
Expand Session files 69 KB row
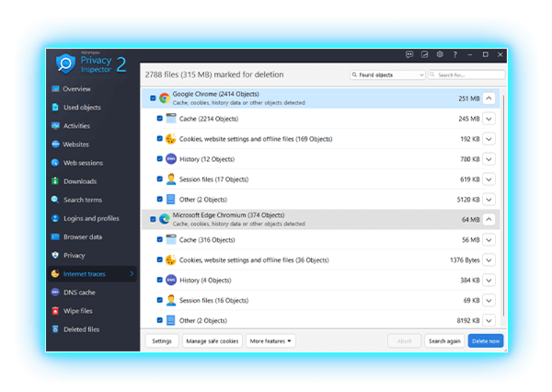489,300
